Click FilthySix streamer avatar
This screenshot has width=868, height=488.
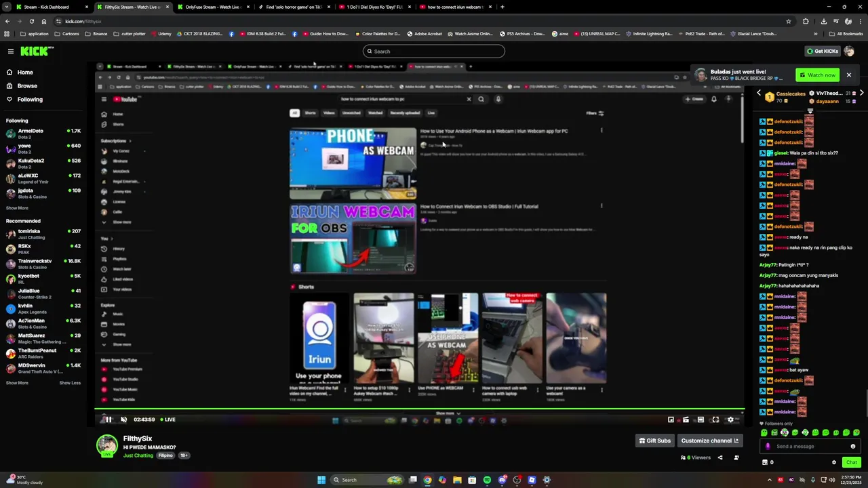point(106,445)
